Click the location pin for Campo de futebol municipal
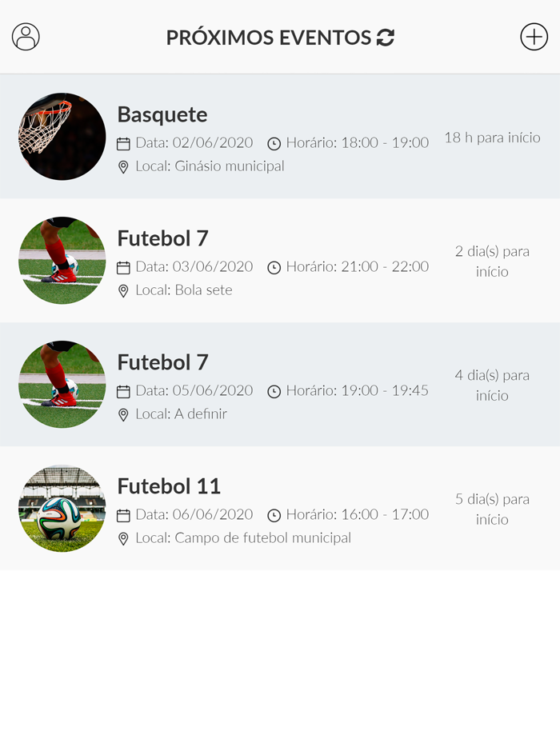The image size is (560, 747). (x=124, y=538)
